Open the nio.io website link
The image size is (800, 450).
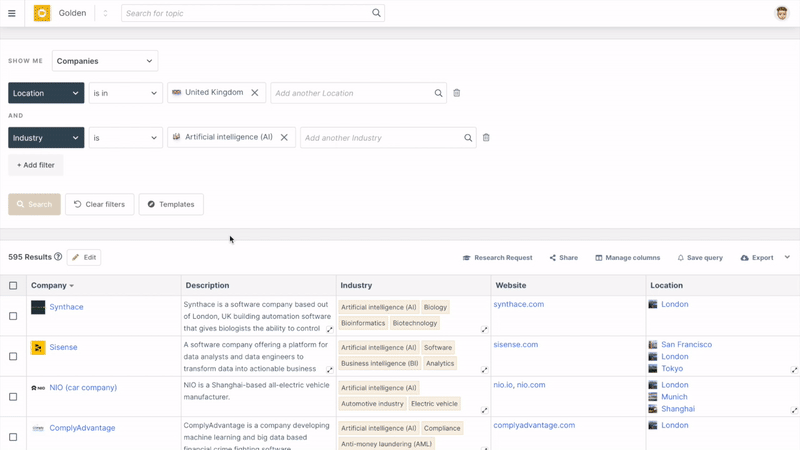(503, 385)
